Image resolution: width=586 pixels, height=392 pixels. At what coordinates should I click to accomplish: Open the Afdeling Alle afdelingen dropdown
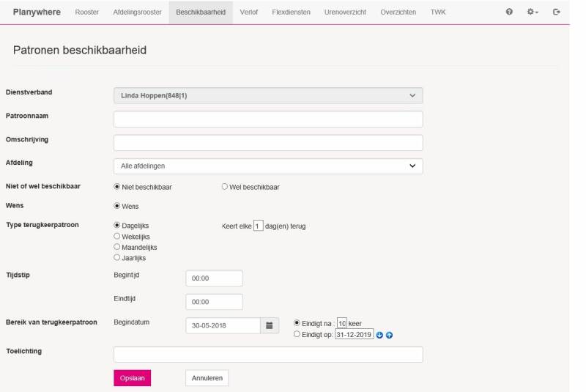coord(268,166)
